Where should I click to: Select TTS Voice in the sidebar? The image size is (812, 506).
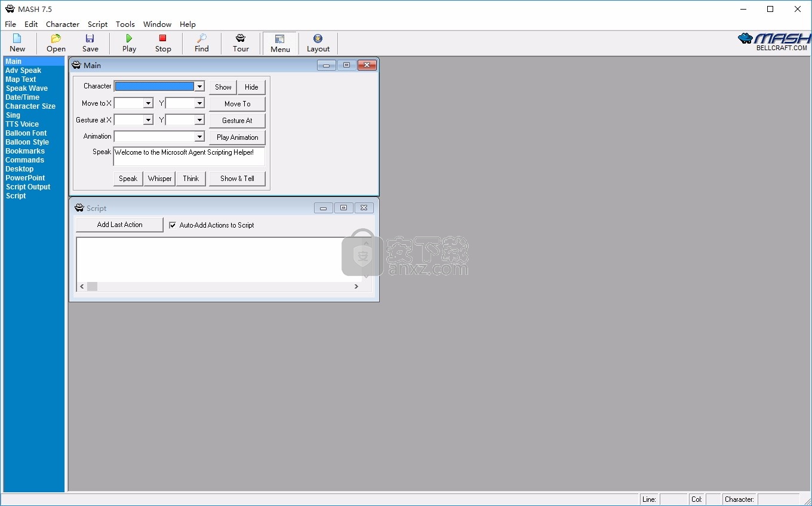pyautogui.click(x=22, y=124)
